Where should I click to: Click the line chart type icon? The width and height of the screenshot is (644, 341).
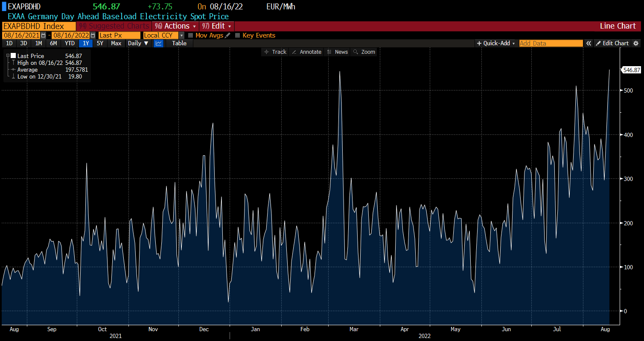point(158,43)
